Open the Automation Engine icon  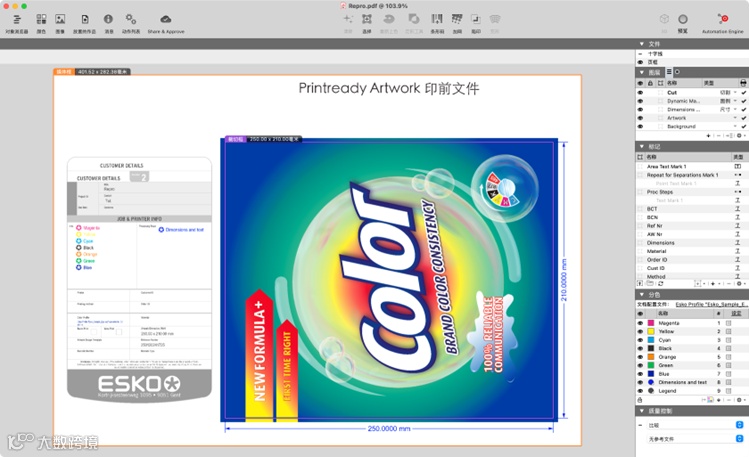[723, 19]
